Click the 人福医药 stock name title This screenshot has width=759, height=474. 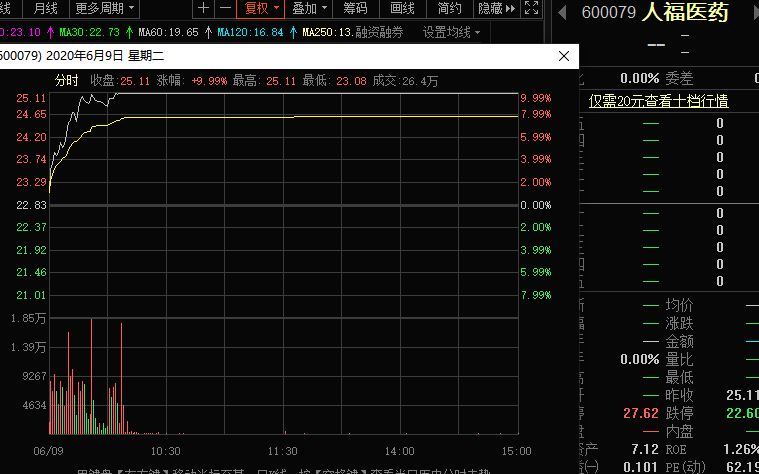pos(685,14)
